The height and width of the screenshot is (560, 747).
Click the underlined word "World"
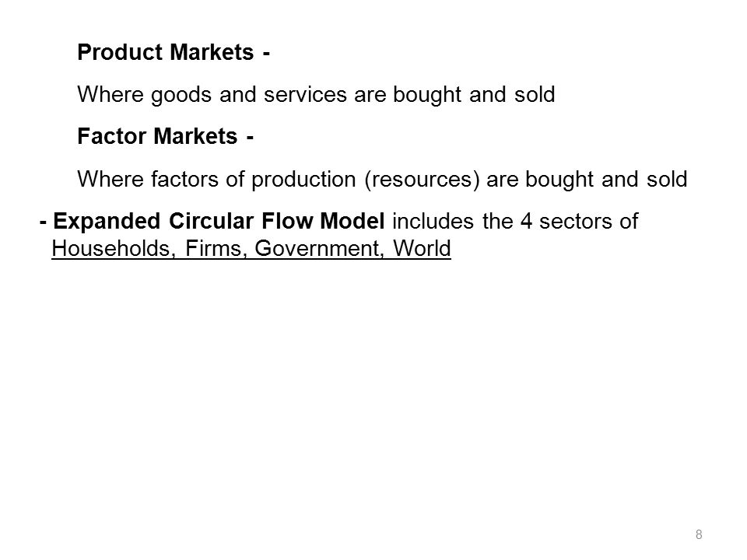pos(422,248)
